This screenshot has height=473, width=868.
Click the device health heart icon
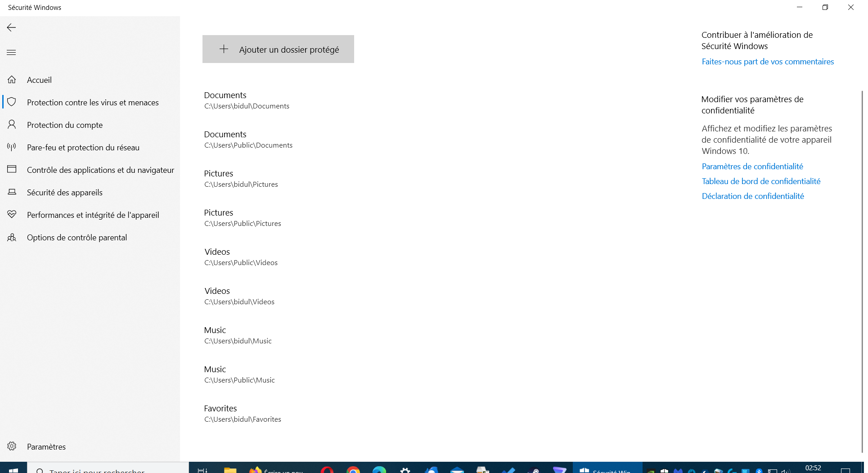(12, 215)
